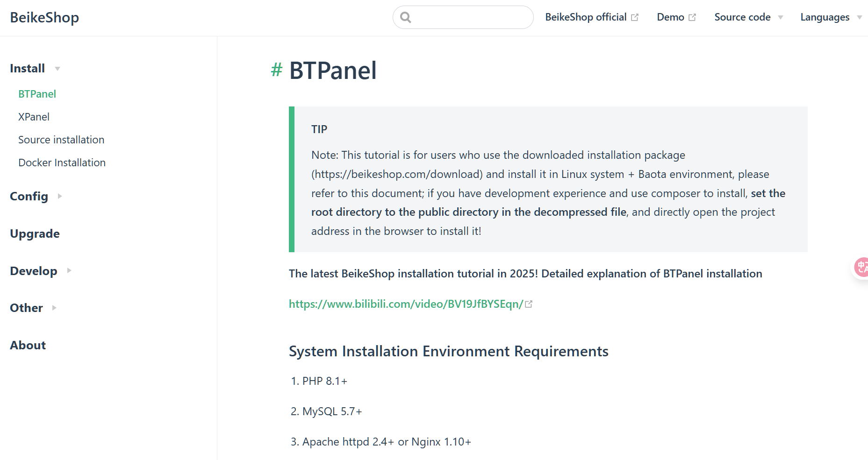Click the Install sidebar heading

(27, 68)
